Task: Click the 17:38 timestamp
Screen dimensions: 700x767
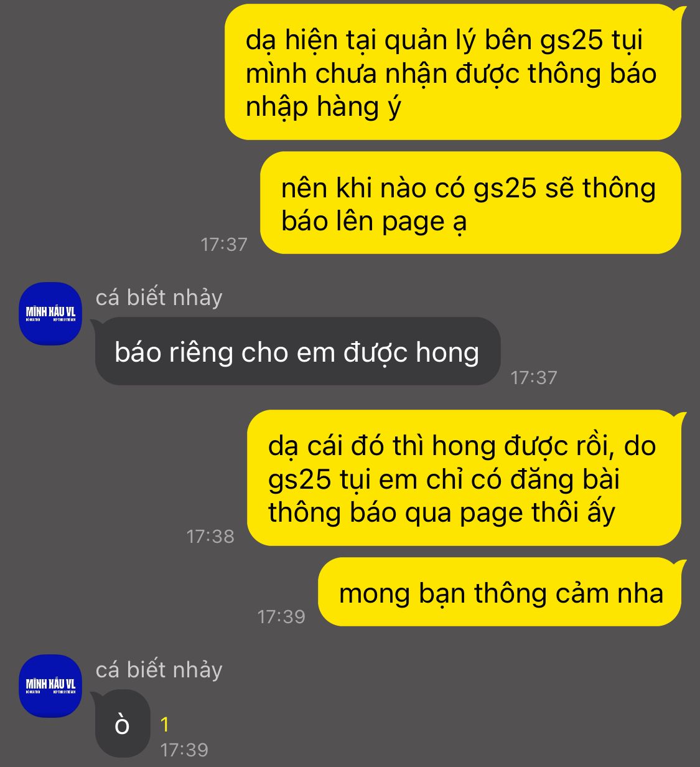Action: (x=210, y=536)
